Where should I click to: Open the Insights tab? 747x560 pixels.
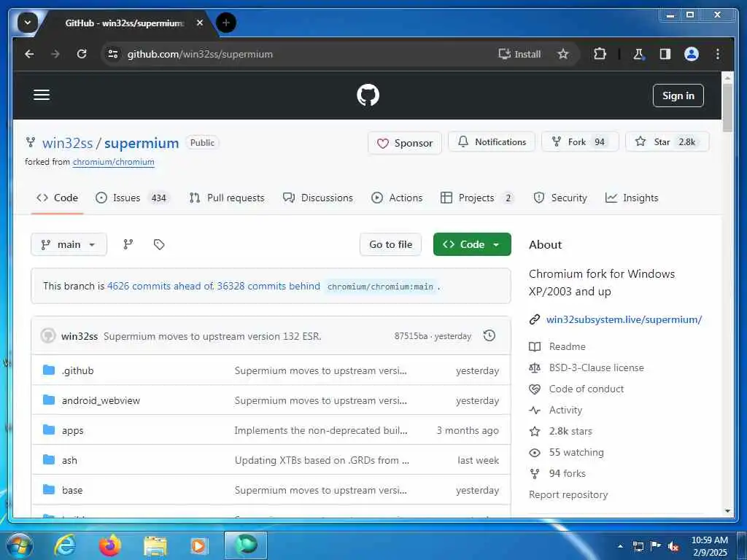point(632,198)
